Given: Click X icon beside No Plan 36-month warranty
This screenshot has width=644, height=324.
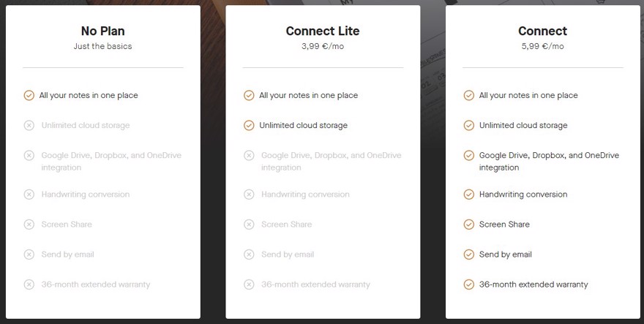Looking at the screenshot, I should [x=29, y=285].
